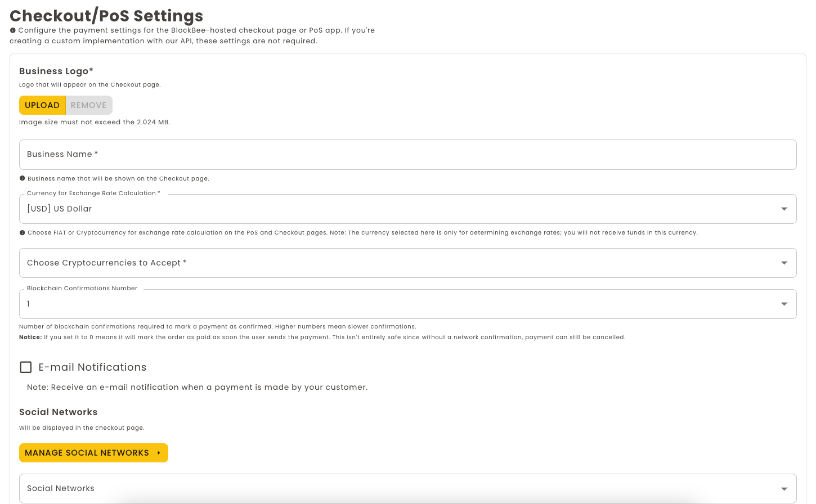Expand the Choose Cryptocurrencies to Accept dropdown
The image size is (816, 504).
point(394,263)
